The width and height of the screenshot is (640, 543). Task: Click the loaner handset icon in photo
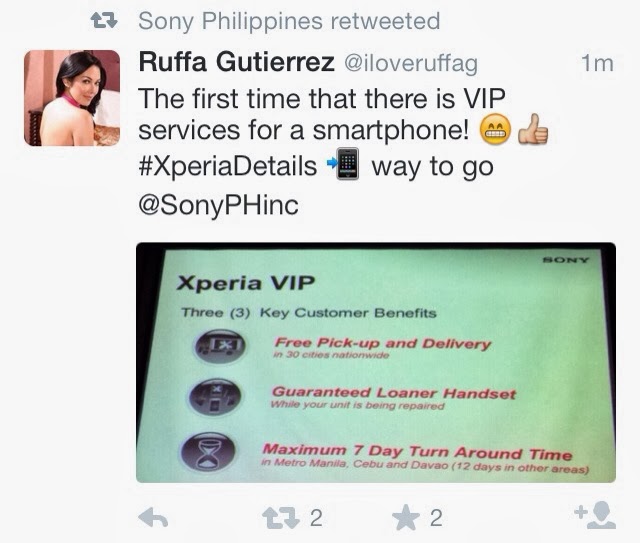215,397
